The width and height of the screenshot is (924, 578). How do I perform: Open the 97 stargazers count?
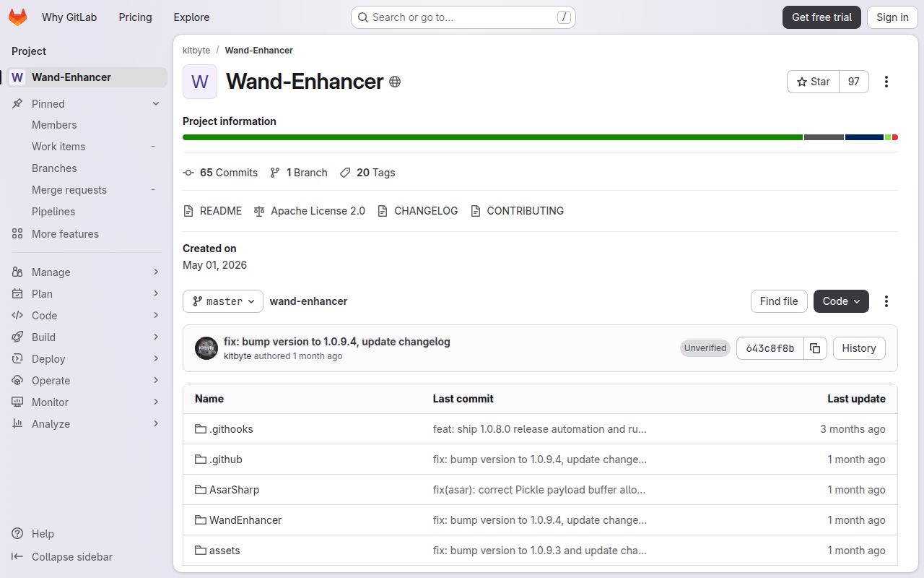(854, 82)
